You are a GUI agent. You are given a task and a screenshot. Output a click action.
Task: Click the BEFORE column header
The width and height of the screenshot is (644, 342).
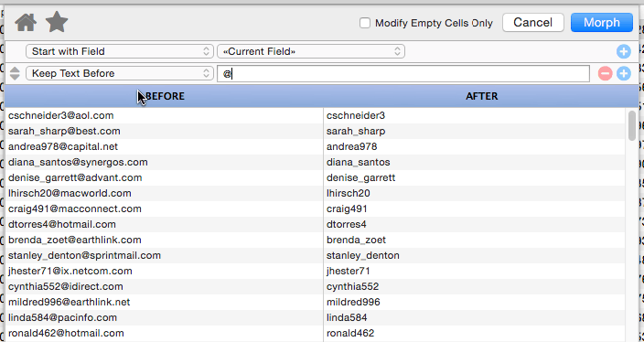165,96
